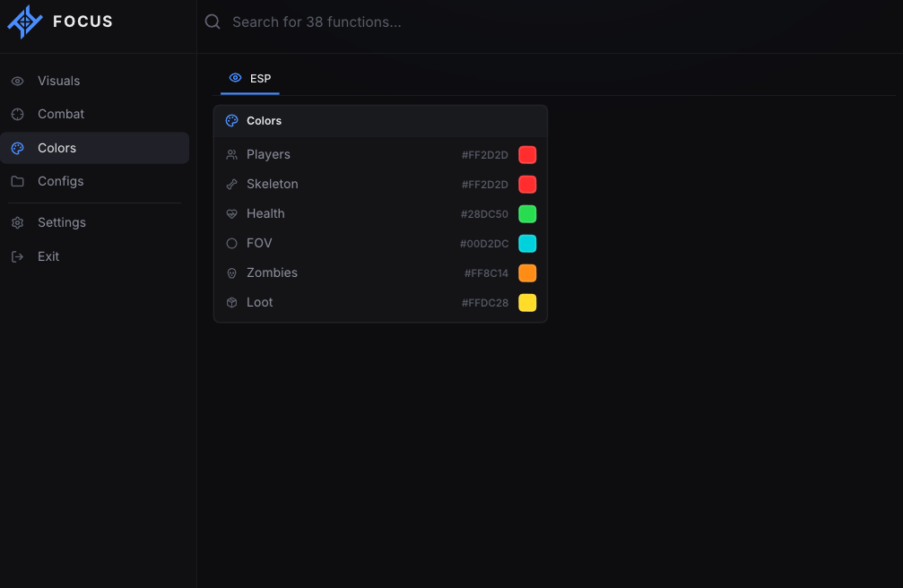Viewport: 903px width, 588px height.
Task: Open the Combat menu item
Action: 94,114
